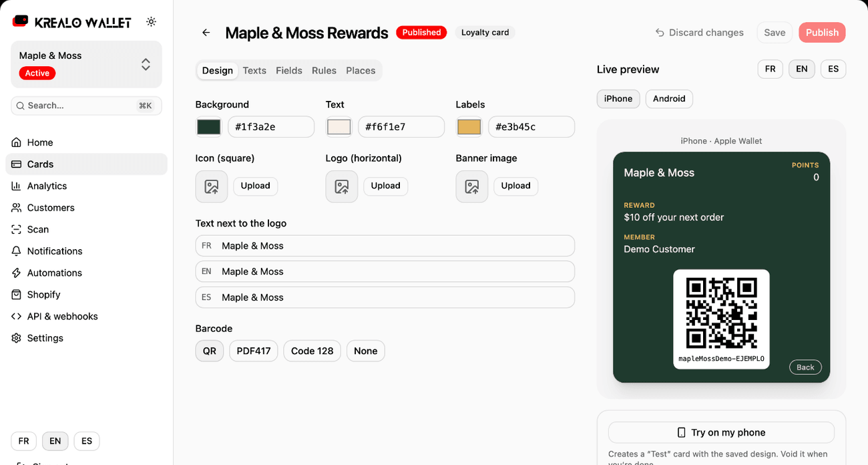Switch sidebar interface language to ES
The height and width of the screenshot is (465, 868).
click(x=87, y=441)
